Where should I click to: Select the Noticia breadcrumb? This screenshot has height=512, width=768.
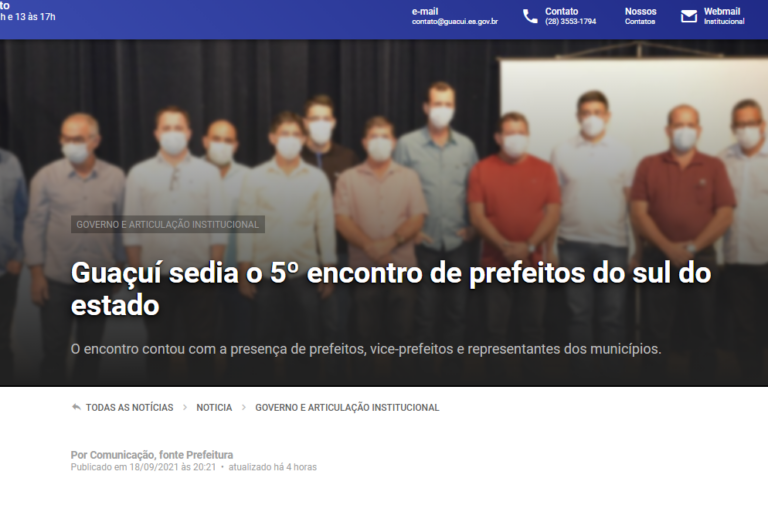pyautogui.click(x=214, y=408)
